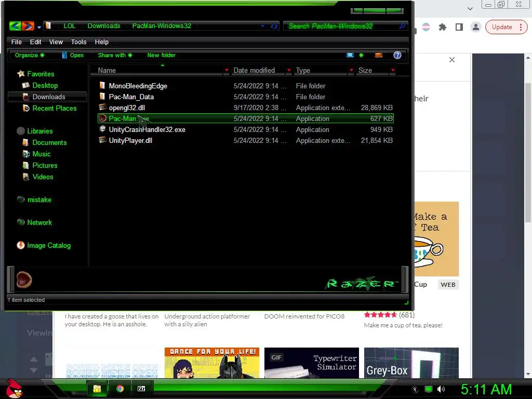Click the Pac-Man preview thumbnail in details pane
532x399 pixels.
[24, 280]
